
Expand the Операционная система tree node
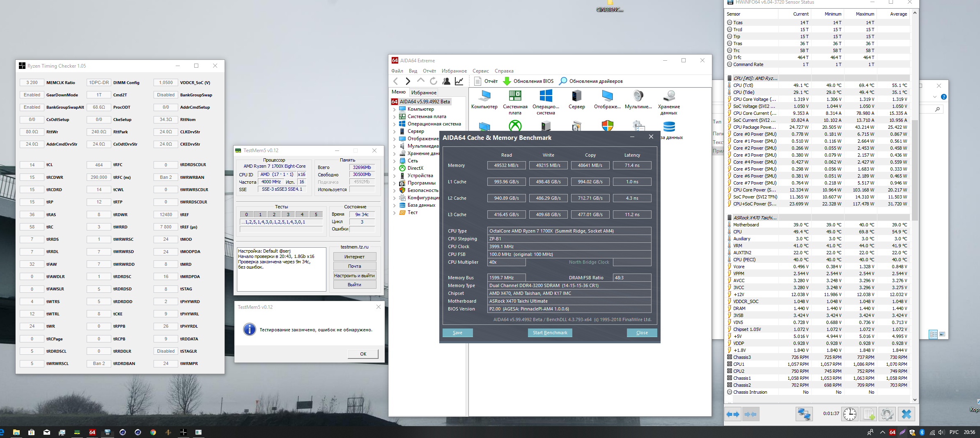[x=395, y=124]
